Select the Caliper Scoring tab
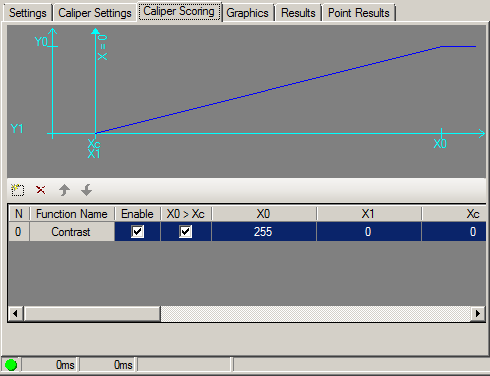Viewport: 490px width, 376px height. click(x=179, y=11)
